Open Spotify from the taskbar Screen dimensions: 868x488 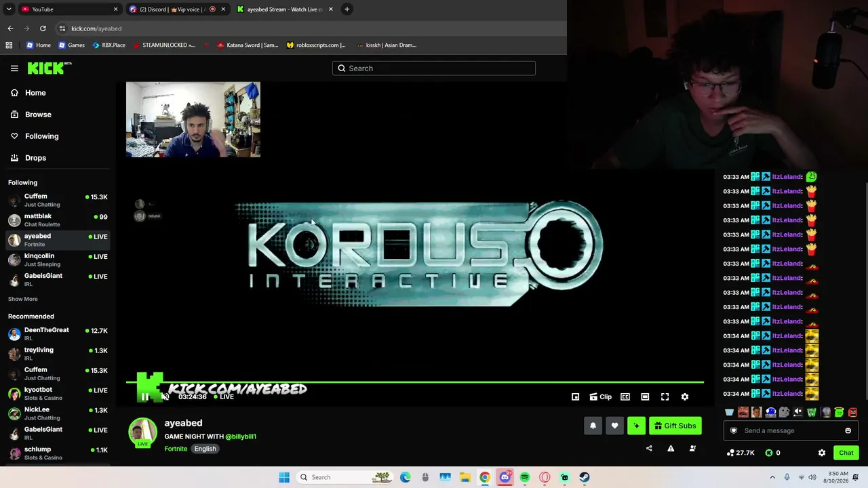point(525,477)
